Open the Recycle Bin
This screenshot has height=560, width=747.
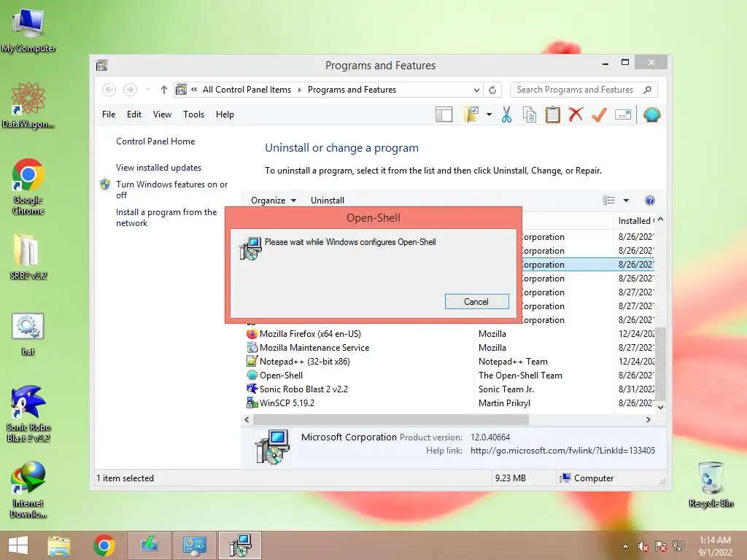[x=711, y=485]
